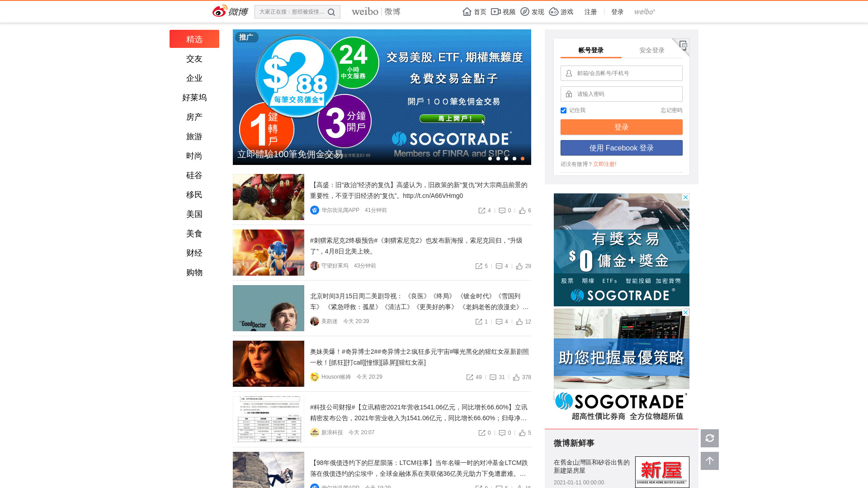Select the first carousel dot
The height and width of the screenshot is (488, 868).
[490, 159]
